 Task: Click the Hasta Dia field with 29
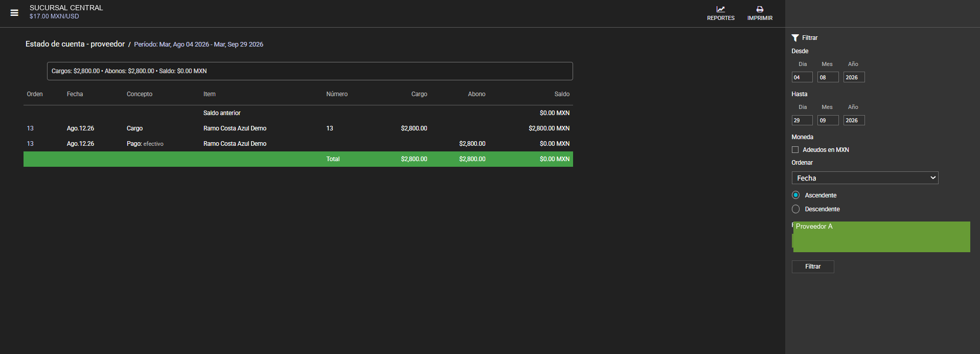pyautogui.click(x=802, y=120)
